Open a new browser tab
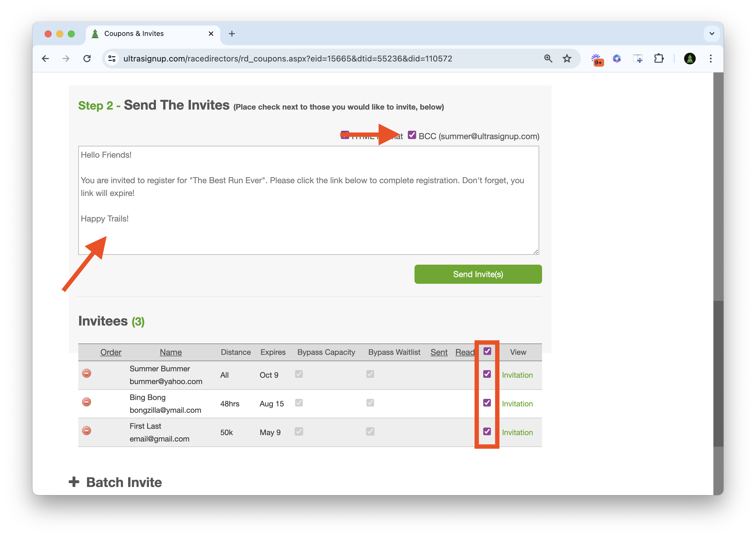 pos(232,33)
